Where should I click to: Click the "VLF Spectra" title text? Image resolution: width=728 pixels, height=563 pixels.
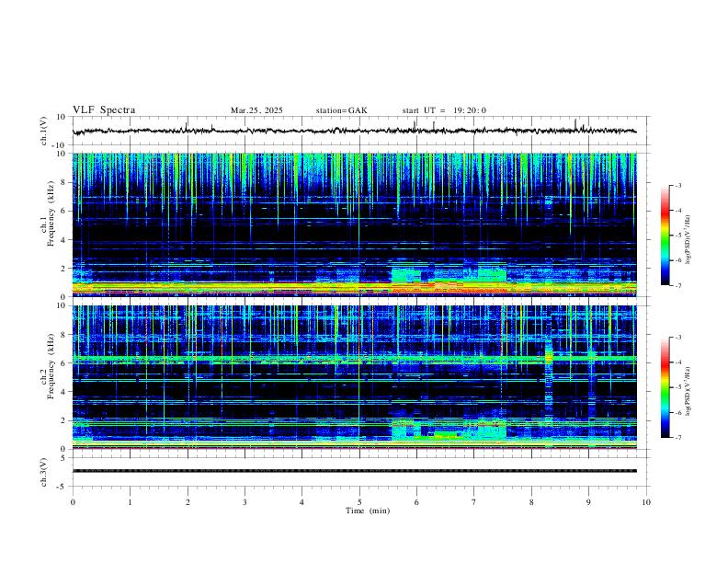[104, 110]
